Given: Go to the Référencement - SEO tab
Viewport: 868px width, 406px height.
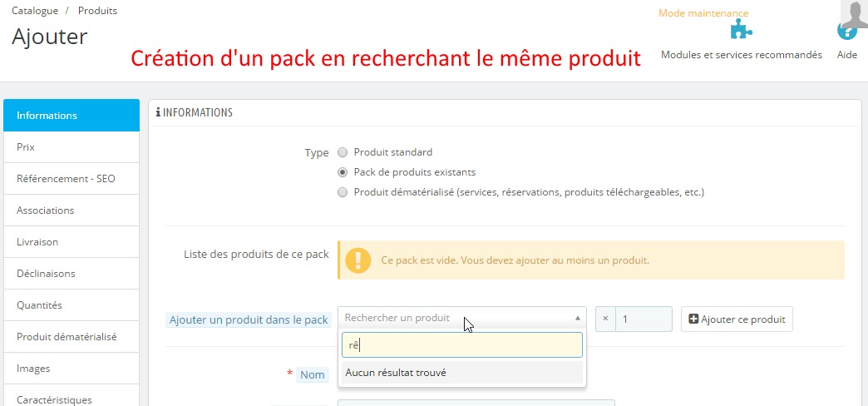Looking at the screenshot, I should [72, 179].
